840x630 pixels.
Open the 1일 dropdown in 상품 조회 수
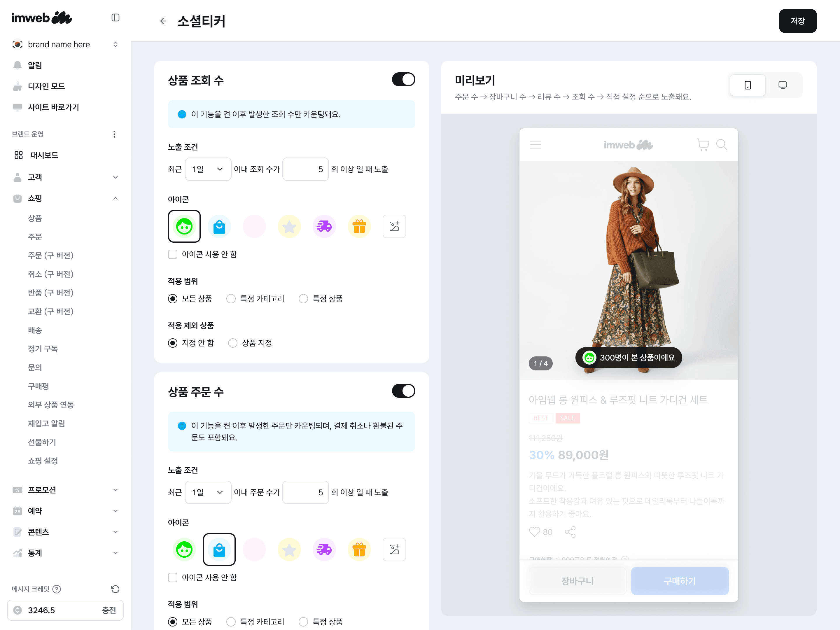pyautogui.click(x=208, y=169)
